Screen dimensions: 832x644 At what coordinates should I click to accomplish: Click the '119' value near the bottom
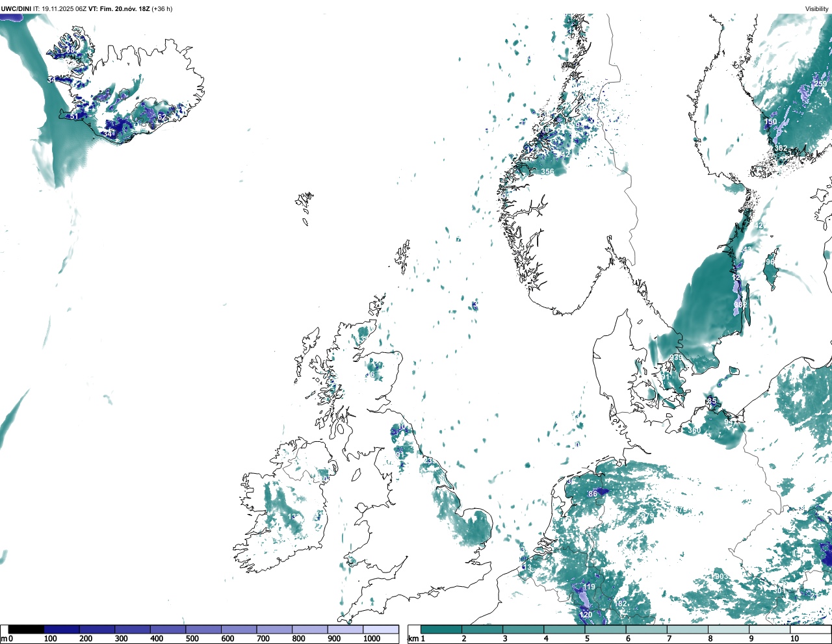point(589,587)
